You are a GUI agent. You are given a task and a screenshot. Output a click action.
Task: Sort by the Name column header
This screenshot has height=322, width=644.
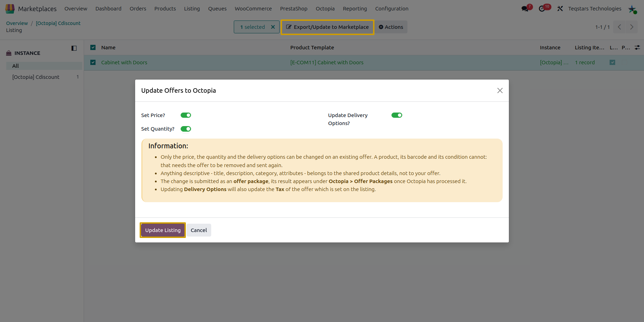point(108,48)
